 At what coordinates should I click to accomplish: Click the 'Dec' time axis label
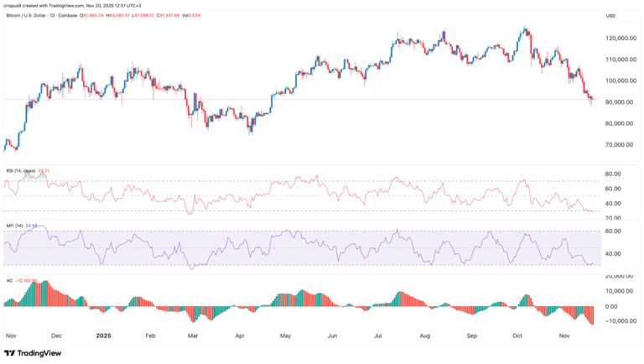(x=56, y=335)
